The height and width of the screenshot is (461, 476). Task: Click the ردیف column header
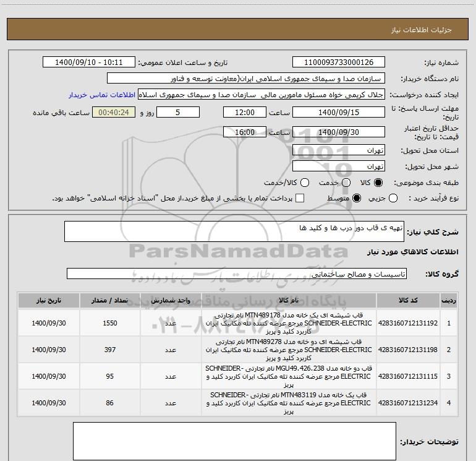(x=449, y=300)
